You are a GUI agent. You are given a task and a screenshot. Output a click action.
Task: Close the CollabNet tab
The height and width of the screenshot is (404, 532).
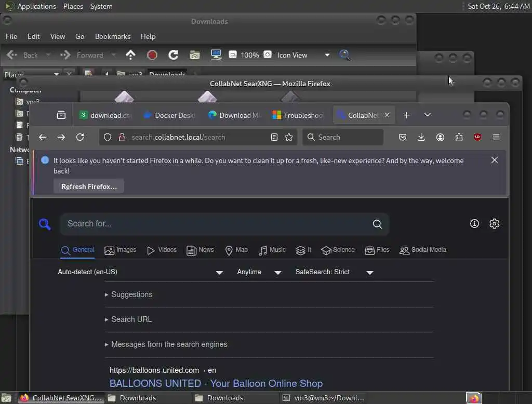[387, 115]
